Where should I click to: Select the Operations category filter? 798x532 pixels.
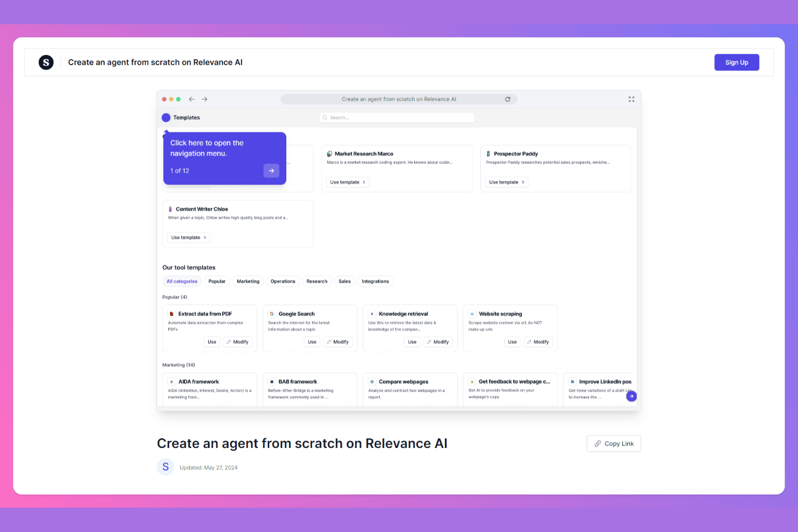tap(283, 281)
